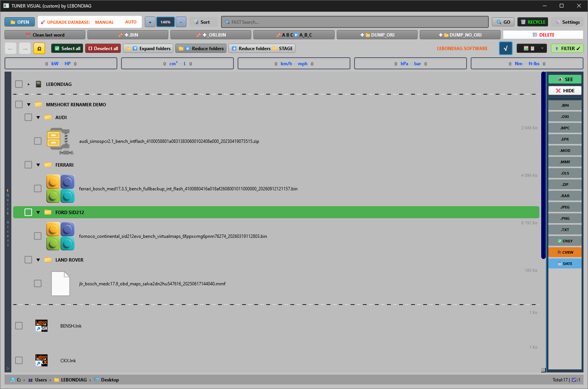Filter by .OLS extension
Screen dimensions: 588x389
(x=565, y=173)
